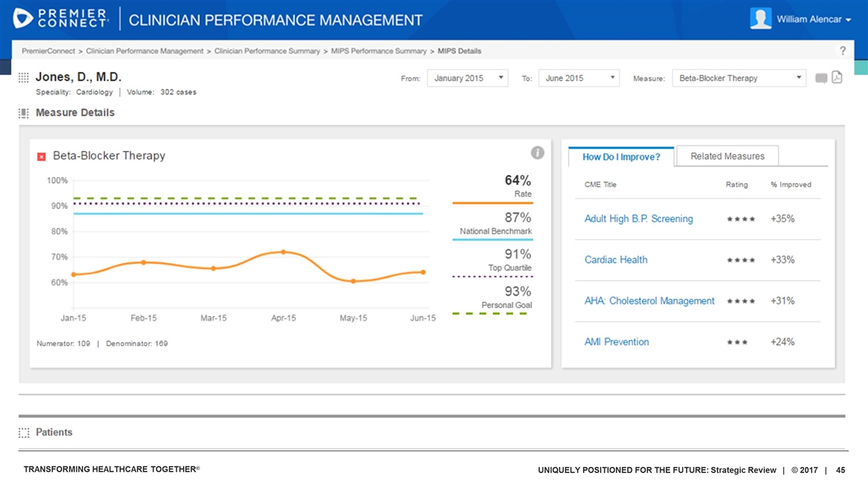Open Cardiac Health CME link
The width and height of the screenshot is (868, 488).
pyautogui.click(x=616, y=260)
